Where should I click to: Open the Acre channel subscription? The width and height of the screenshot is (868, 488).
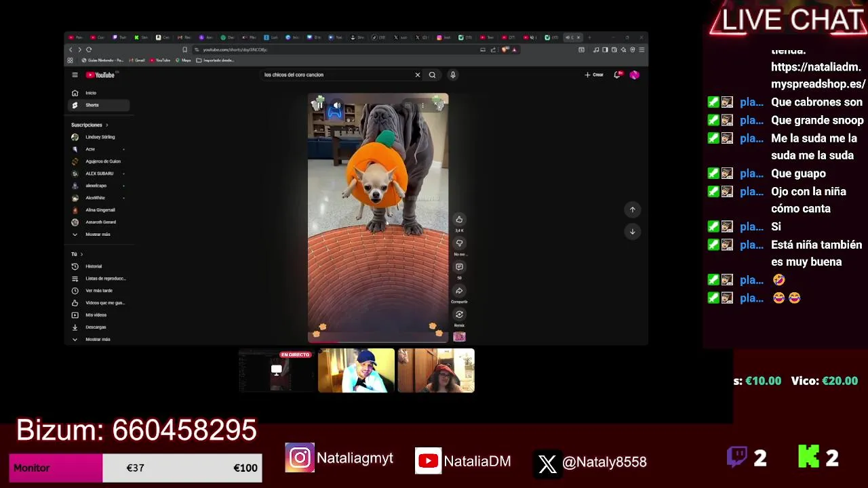pos(98,149)
